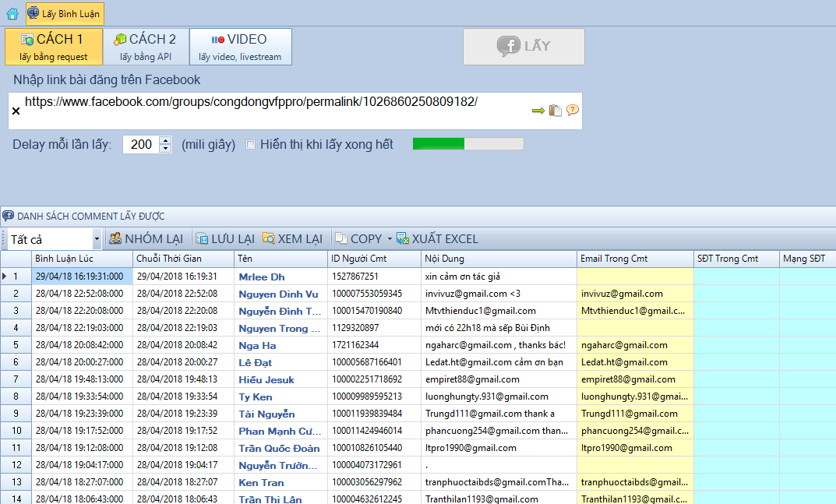Viewport: 836px width, 504px height.
Task: Click the COPY toolbar button
Action: point(359,239)
